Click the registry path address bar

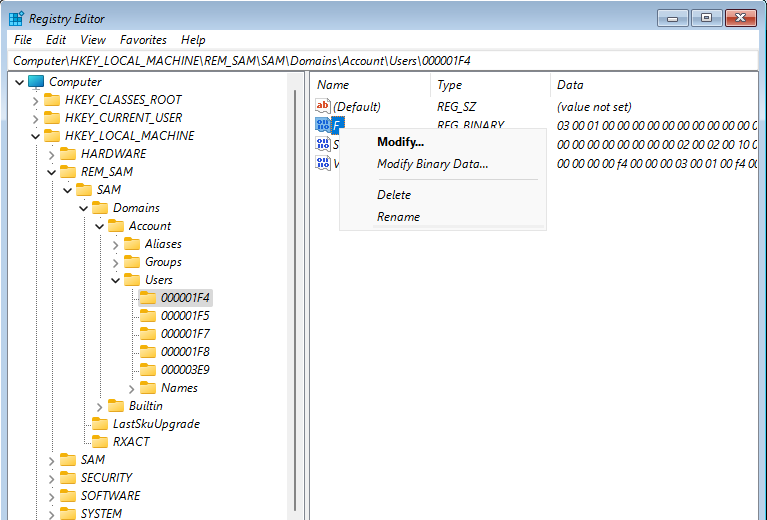pyautogui.click(x=383, y=61)
